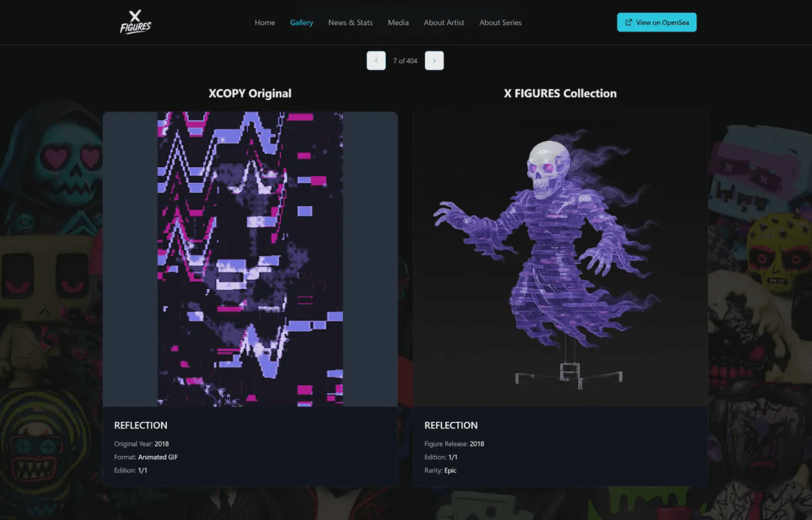The height and width of the screenshot is (520, 812).
Task: Click the View on OpenSea button
Action: pos(656,23)
